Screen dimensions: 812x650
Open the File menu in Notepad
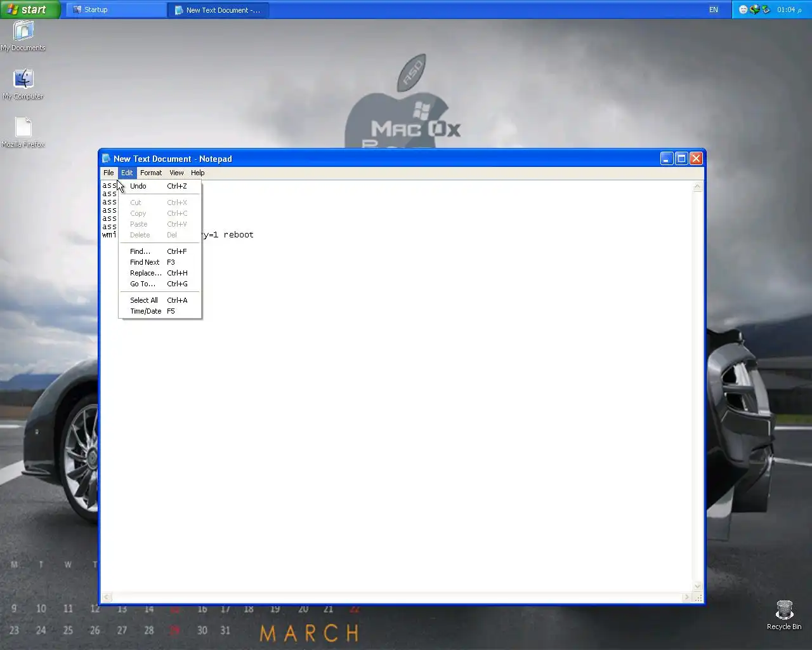108,173
